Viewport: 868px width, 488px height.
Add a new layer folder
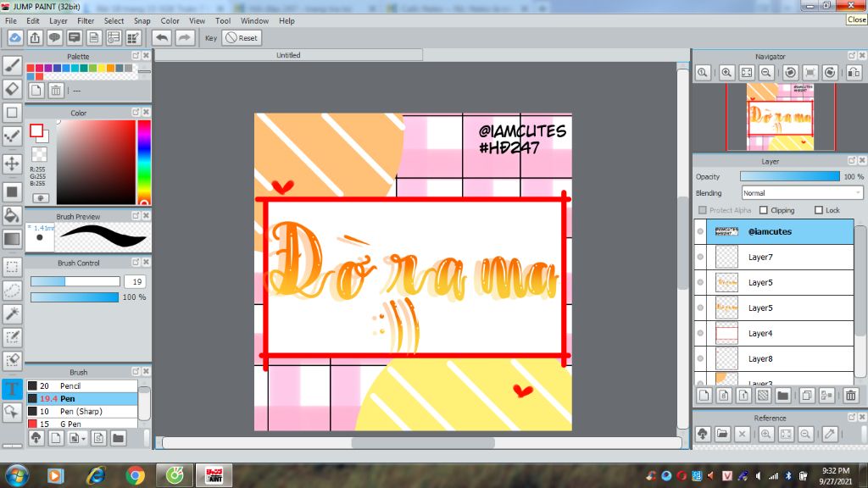tap(782, 396)
